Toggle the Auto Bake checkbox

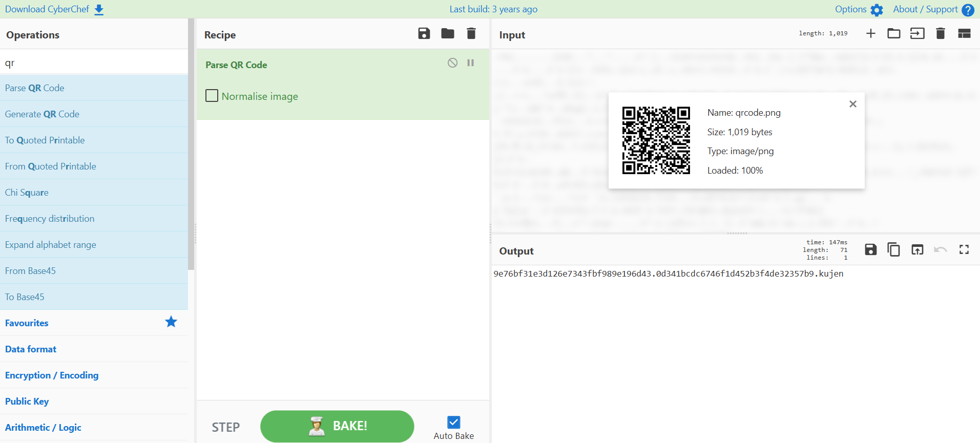[x=453, y=422]
